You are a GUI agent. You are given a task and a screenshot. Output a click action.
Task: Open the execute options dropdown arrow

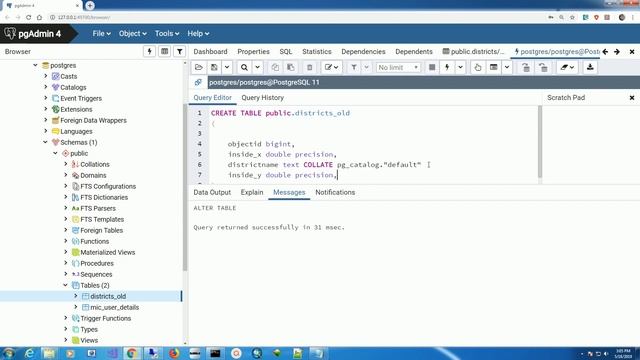tap(460, 67)
